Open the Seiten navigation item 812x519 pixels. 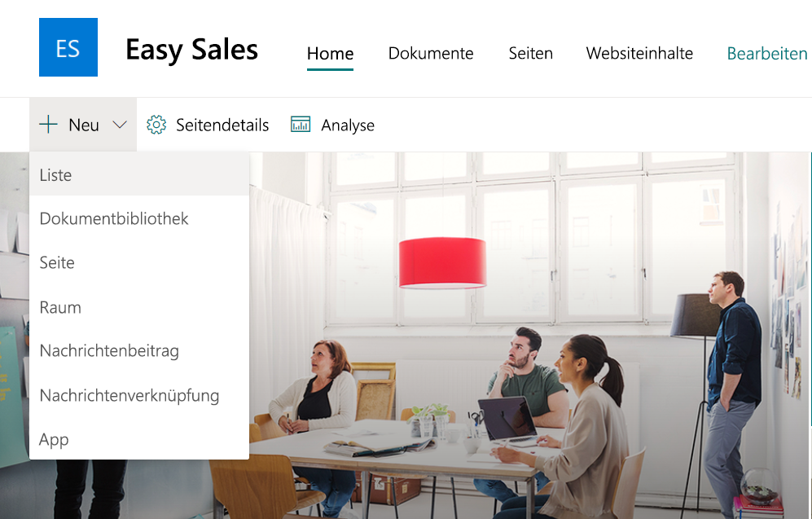[x=531, y=53]
